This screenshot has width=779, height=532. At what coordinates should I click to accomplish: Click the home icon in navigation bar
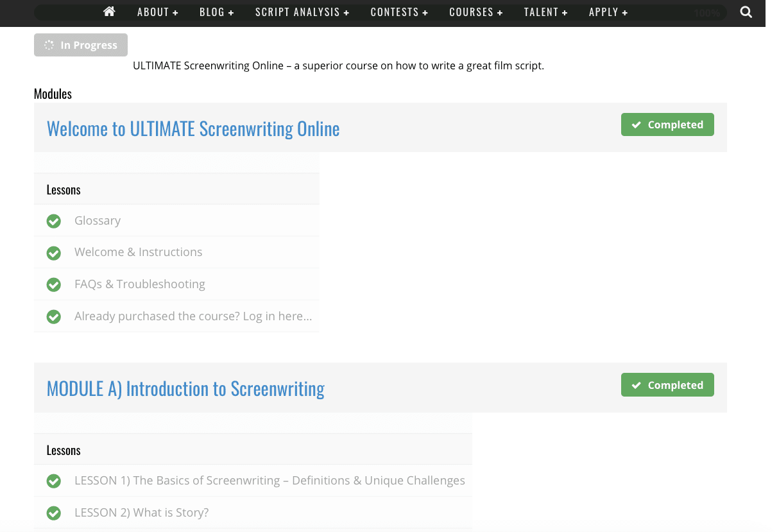click(x=109, y=12)
